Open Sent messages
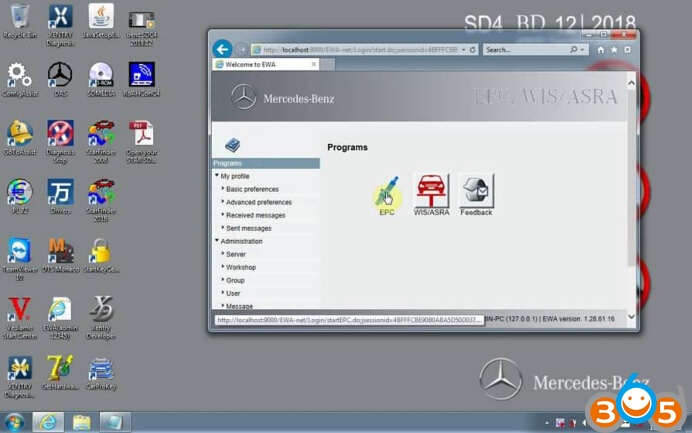 pyautogui.click(x=248, y=228)
